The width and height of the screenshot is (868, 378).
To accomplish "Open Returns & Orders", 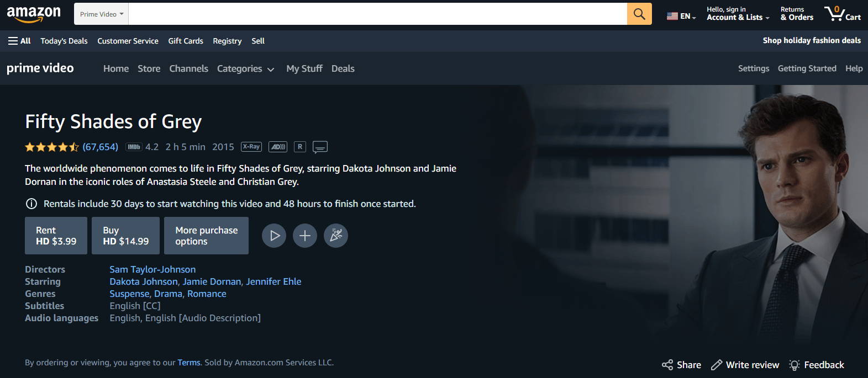I will tap(797, 14).
